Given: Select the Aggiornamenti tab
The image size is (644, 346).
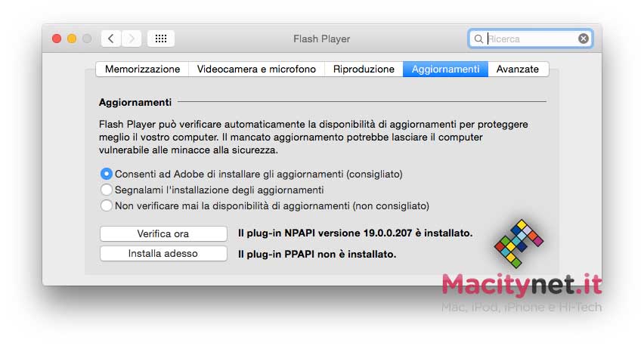Looking at the screenshot, I should coord(445,69).
